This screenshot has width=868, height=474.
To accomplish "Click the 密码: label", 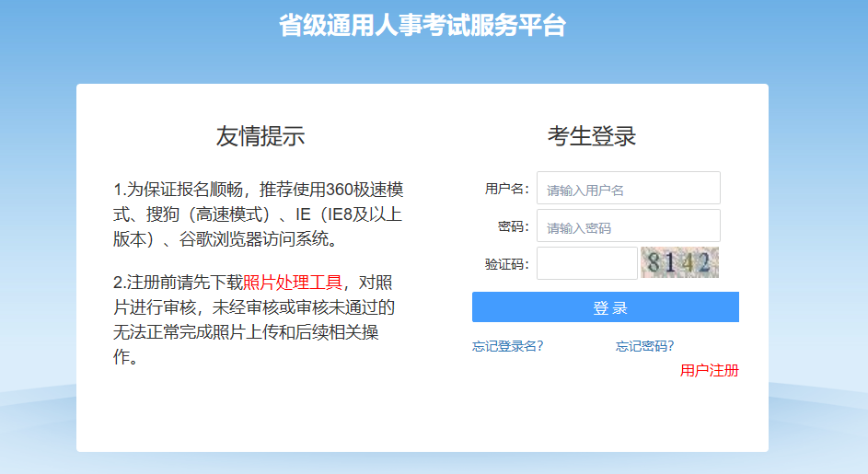I will click(x=514, y=226).
